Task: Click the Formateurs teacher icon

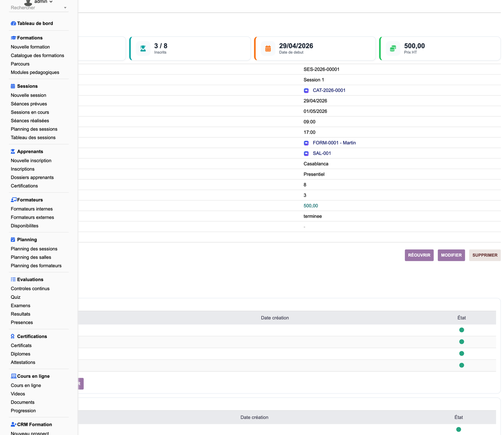Action: pos(14,200)
